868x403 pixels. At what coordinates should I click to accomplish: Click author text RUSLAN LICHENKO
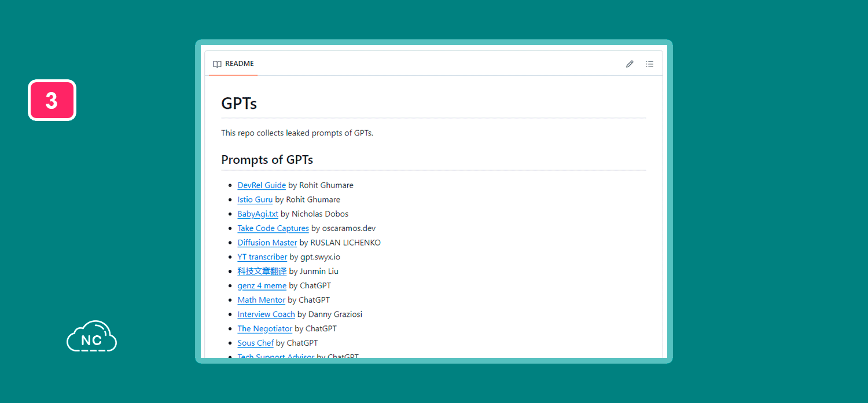point(345,243)
